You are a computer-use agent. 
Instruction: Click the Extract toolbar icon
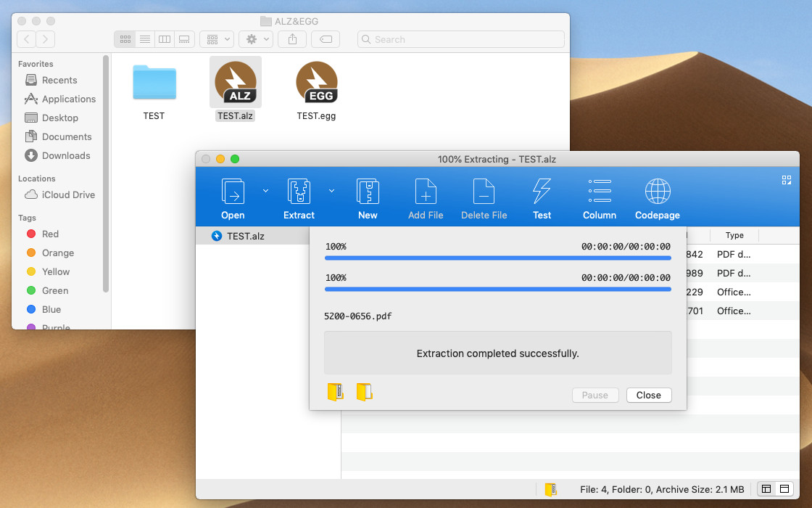299,192
